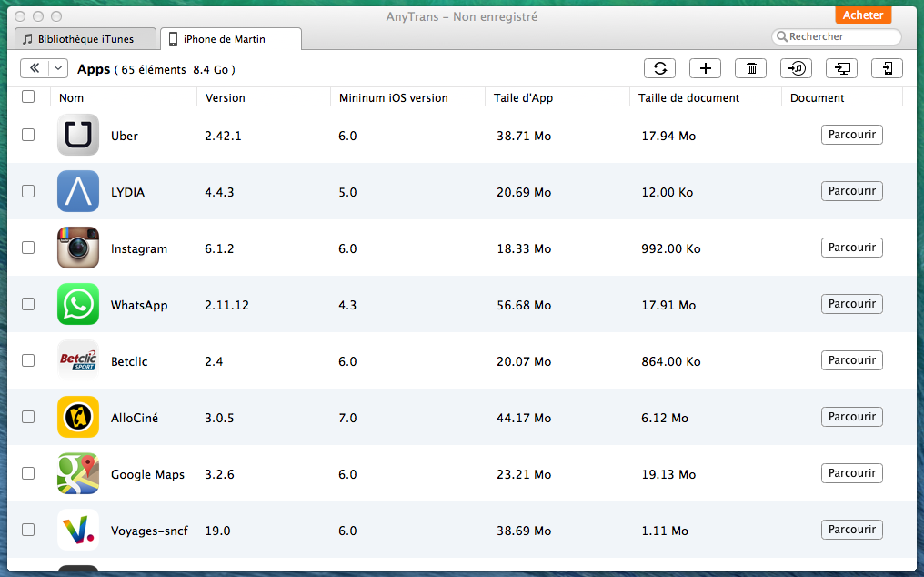
Task: Click the back double-chevron button
Action: [x=36, y=68]
